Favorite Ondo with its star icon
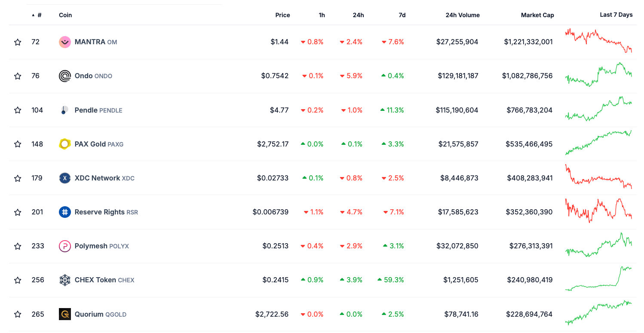 pyautogui.click(x=18, y=76)
